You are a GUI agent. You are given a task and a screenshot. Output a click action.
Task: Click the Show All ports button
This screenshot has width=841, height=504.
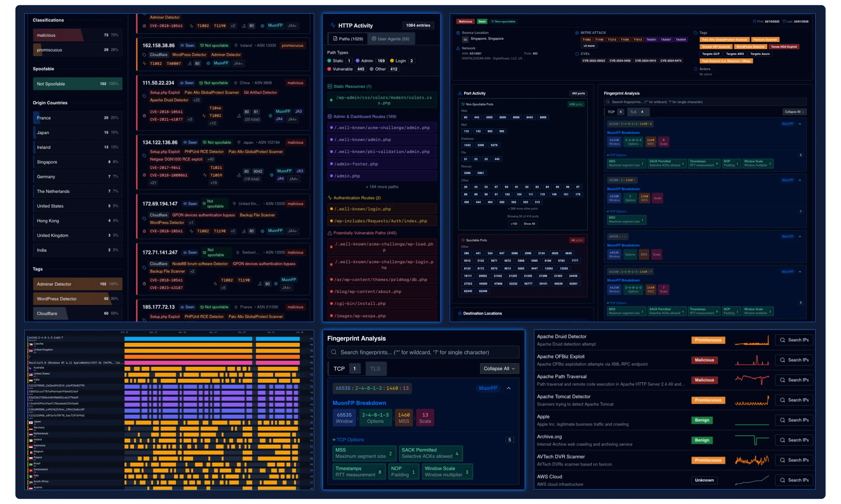click(529, 223)
